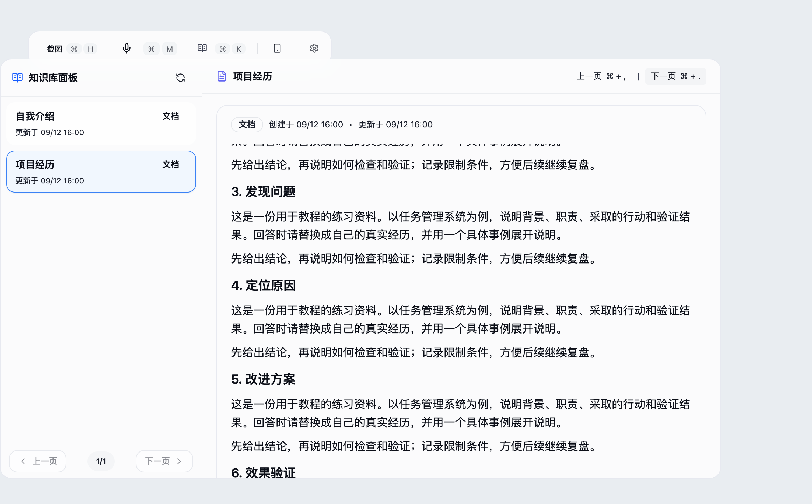Click heading 4. 定位原因
This screenshot has width=812, height=504.
pos(263,285)
